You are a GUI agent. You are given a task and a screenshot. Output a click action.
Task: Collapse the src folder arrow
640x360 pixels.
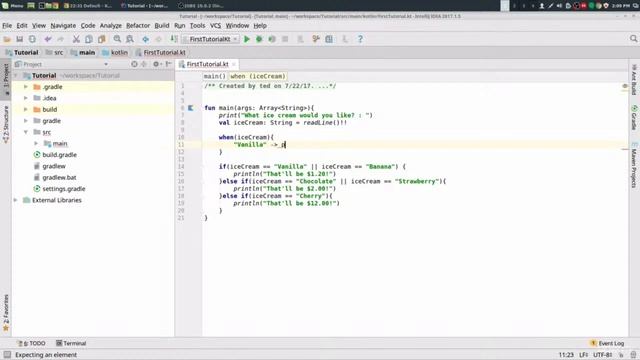tap(26, 132)
